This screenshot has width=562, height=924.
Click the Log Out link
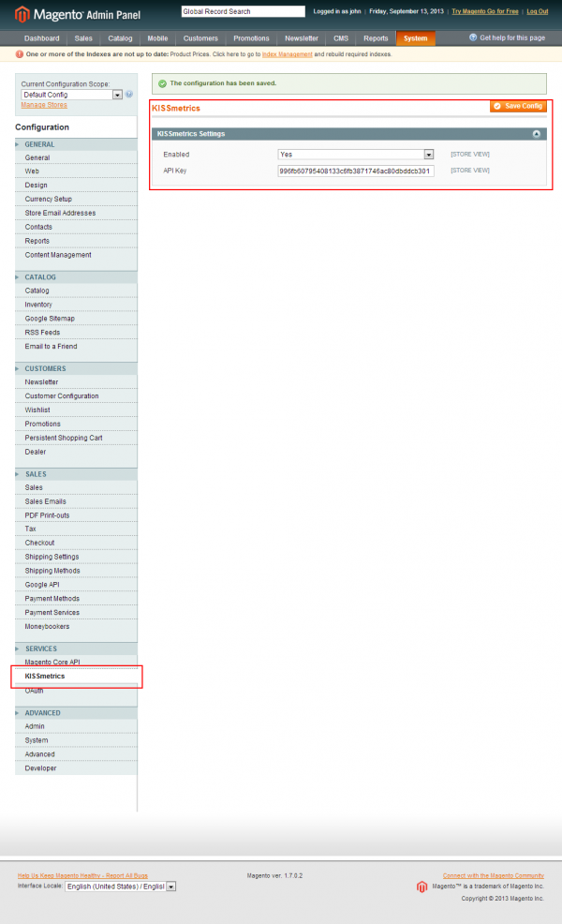click(538, 11)
